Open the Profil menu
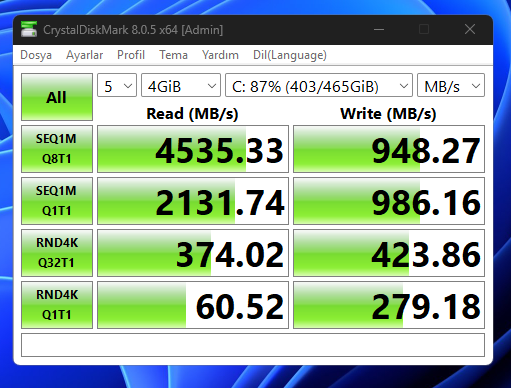511x388 pixels. tap(131, 55)
